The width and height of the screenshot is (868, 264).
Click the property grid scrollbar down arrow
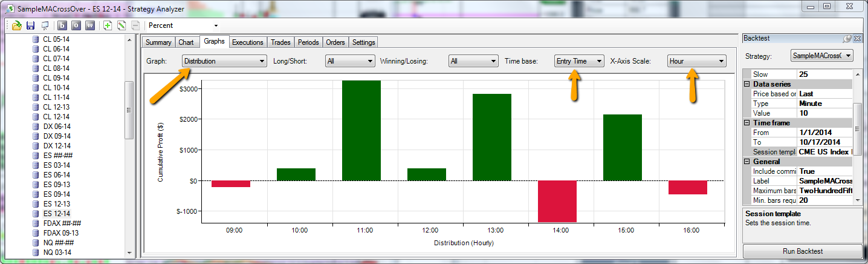[x=858, y=200]
